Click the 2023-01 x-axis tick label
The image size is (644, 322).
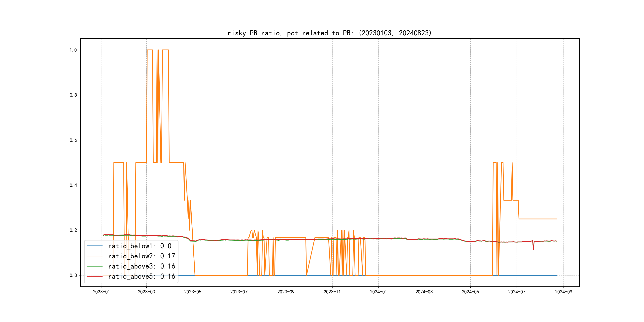101,292
